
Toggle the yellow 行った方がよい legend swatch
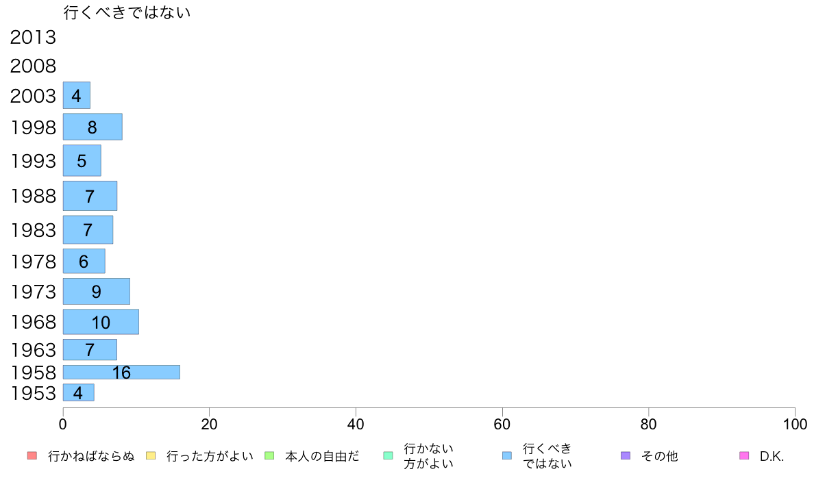(151, 456)
